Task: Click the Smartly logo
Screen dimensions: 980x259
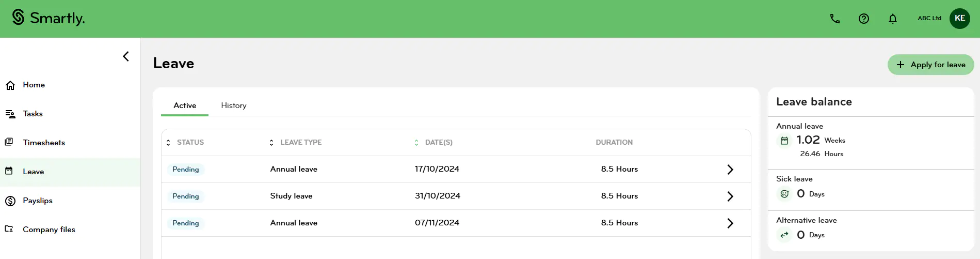Action: pos(48,18)
